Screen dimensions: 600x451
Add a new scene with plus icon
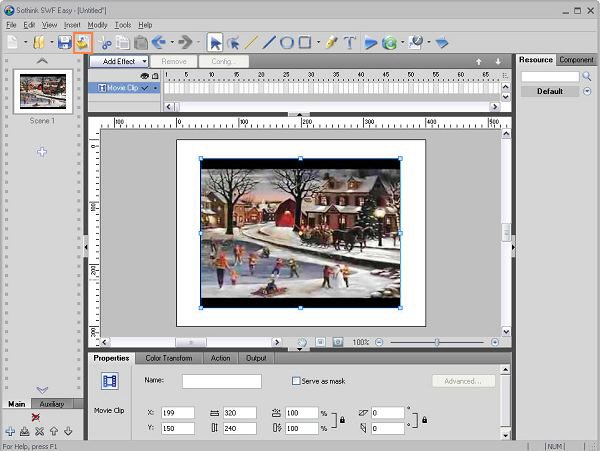pyautogui.click(x=42, y=152)
